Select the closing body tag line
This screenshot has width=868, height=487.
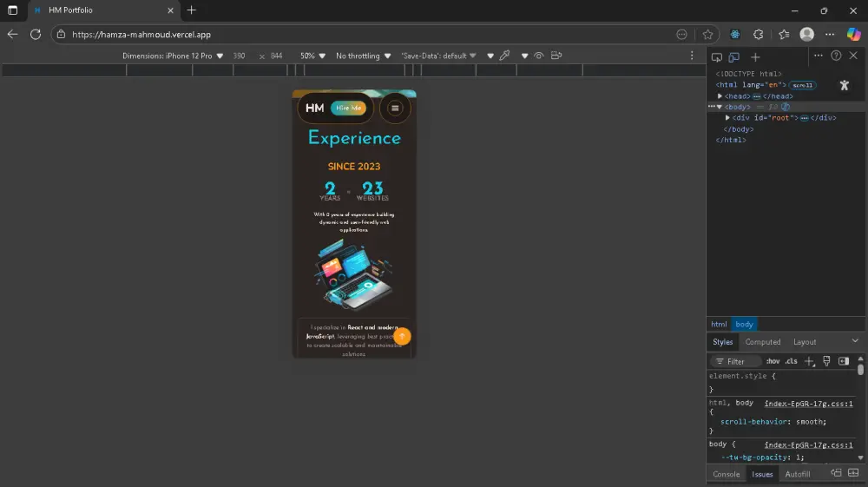(x=739, y=129)
